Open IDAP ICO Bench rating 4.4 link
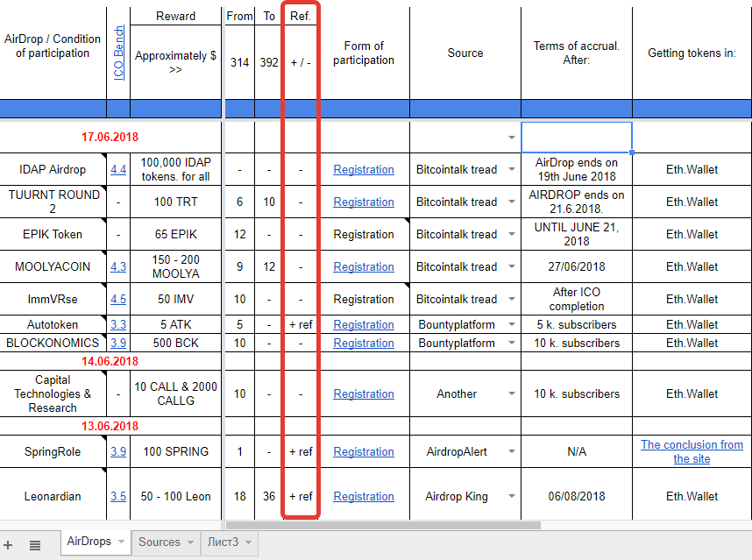752x560 pixels. (x=118, y=169)
